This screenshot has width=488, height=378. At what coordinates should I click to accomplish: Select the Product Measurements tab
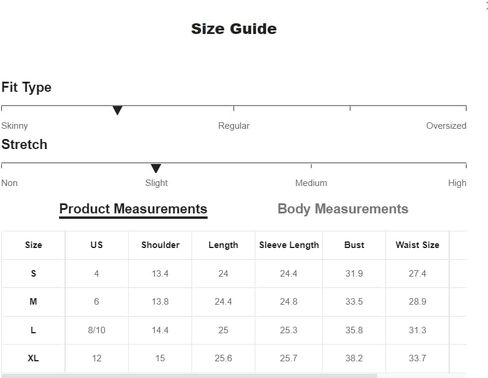pos(133,210)
